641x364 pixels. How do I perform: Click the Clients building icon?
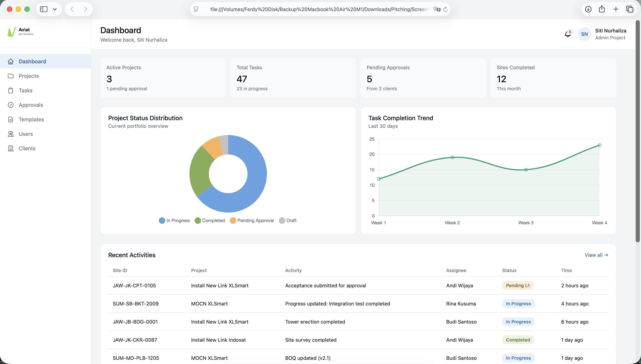tap(10, 148)
